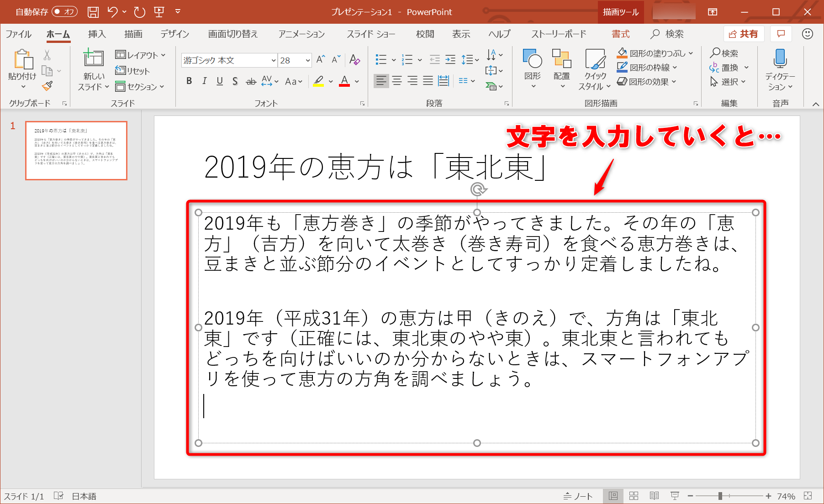824x504 pixels.
Task: Decrease font size with small A icon
Action: 336,59
